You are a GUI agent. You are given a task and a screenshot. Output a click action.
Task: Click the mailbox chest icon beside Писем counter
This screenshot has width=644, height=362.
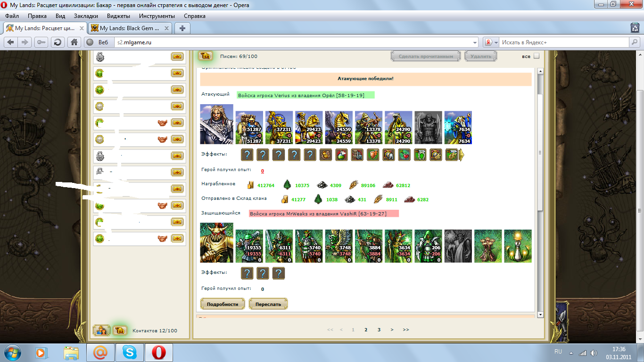point(205,56)
